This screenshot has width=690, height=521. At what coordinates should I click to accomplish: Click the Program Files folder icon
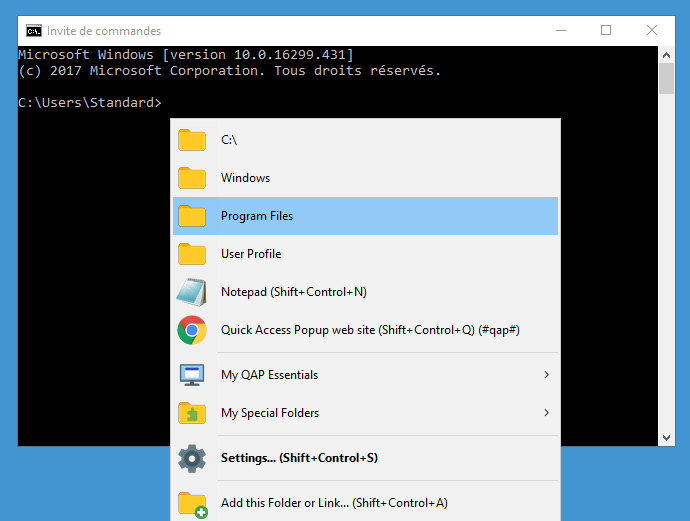click(x=192, y=216)
